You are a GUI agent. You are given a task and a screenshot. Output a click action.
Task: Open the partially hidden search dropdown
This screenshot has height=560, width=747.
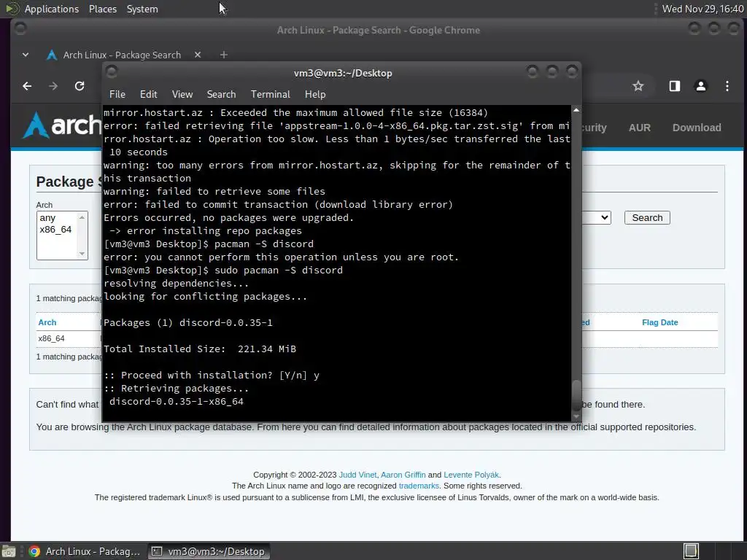click(597, 217)
